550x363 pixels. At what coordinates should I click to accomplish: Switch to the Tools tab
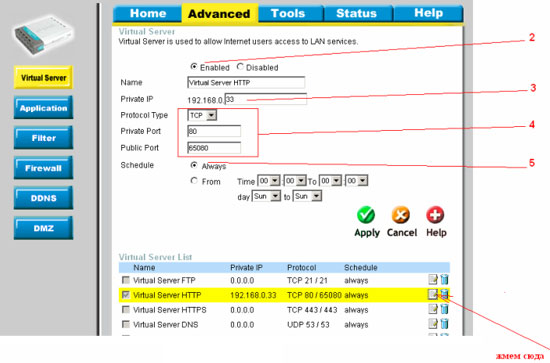[288, 13]
